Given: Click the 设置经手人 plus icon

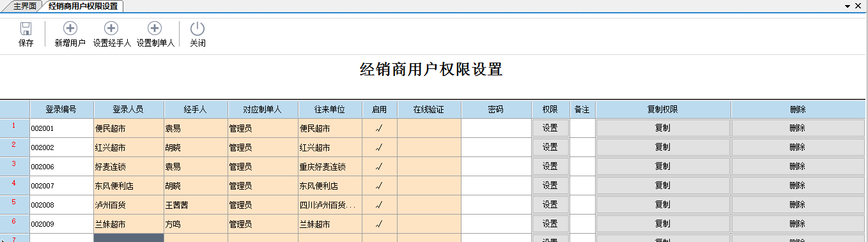Looking at the screenshot, I should [111, 28].
